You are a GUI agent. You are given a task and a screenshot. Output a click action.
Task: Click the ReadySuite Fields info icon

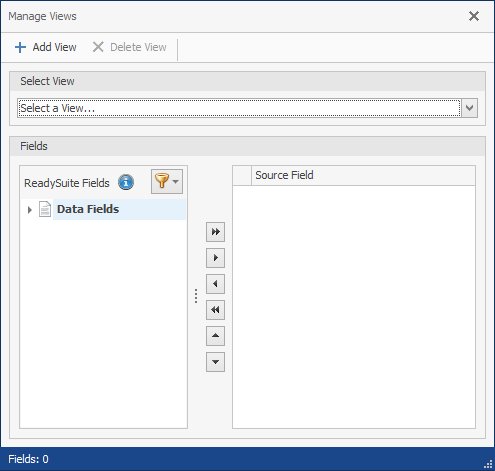click(x=126, y=182)
